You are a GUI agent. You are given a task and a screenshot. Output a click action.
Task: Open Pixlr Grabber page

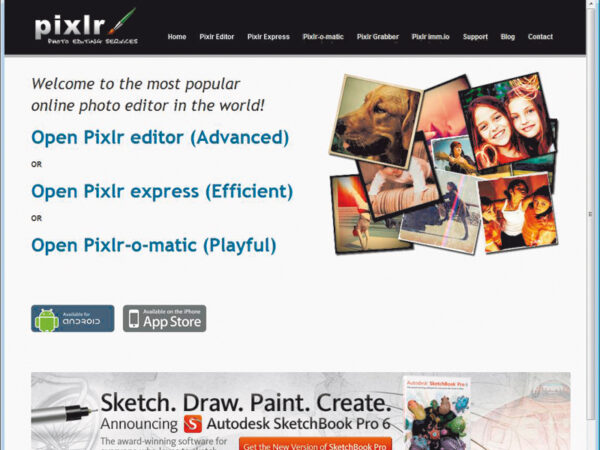click(378, 37)
